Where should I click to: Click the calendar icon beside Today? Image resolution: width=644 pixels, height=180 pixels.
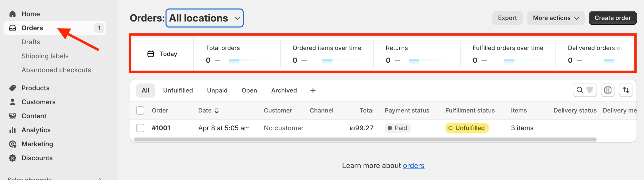(151, 54)
